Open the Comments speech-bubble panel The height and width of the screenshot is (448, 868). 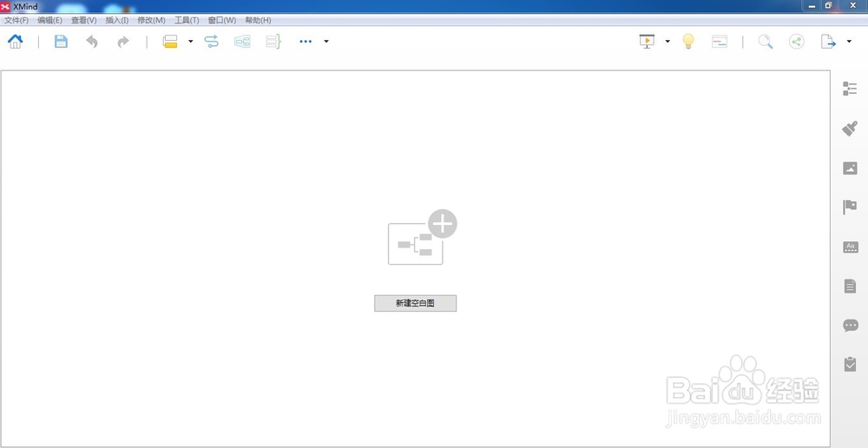tap(851, 326)
